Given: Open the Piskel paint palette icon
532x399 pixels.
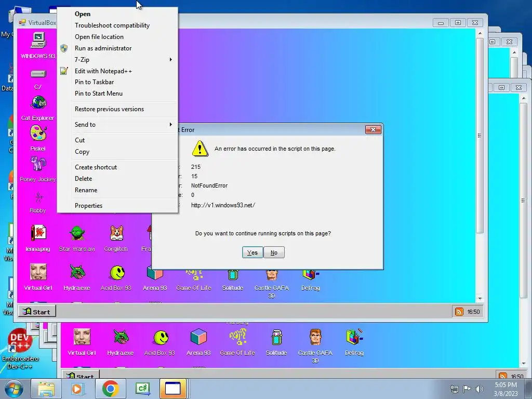Looking at the screenshot, I should pos(38,133).
